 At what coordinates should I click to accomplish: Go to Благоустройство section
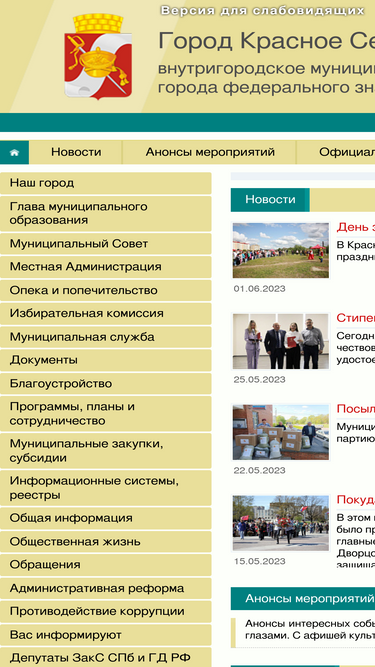tap(105, 384)
